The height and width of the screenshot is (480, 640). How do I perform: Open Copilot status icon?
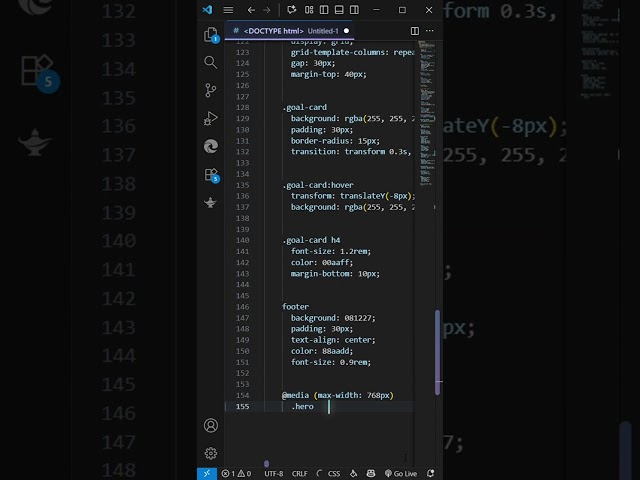pyautogui.click(x=371, y=473)
